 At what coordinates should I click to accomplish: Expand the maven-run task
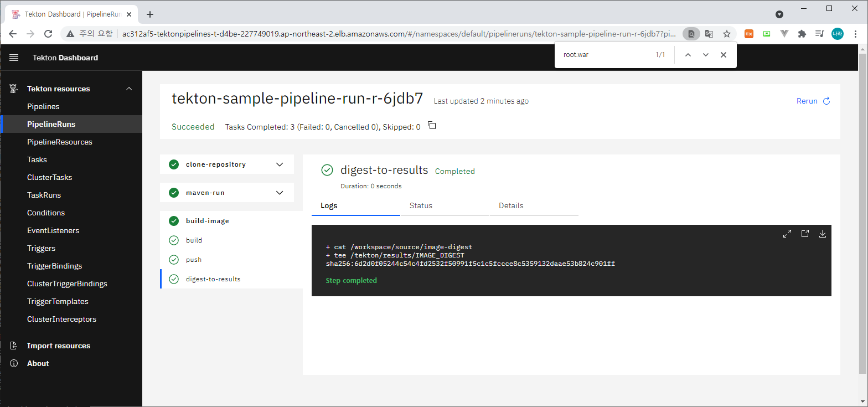[x=227, y=193]
